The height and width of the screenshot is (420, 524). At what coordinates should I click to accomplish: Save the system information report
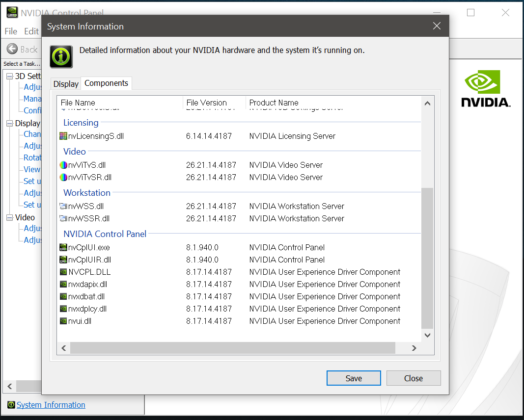354,378
